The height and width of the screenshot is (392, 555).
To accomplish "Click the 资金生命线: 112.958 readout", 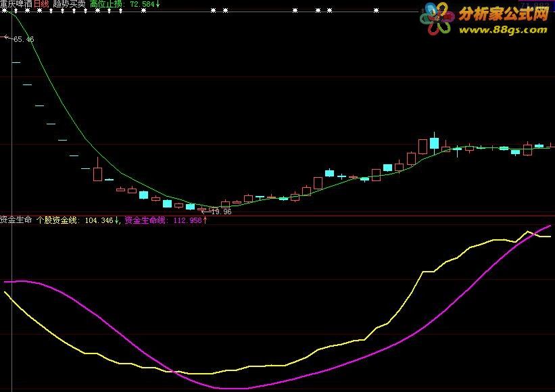I will coord(166,220).
